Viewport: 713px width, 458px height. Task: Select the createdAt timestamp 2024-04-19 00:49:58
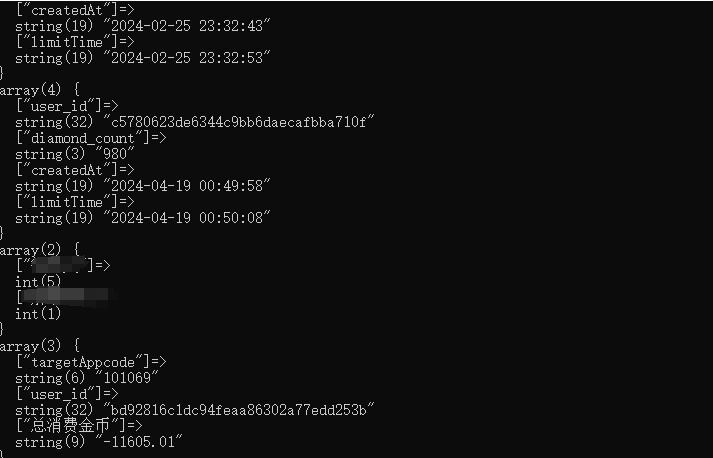pyautogui.click(x=187, y=186)
